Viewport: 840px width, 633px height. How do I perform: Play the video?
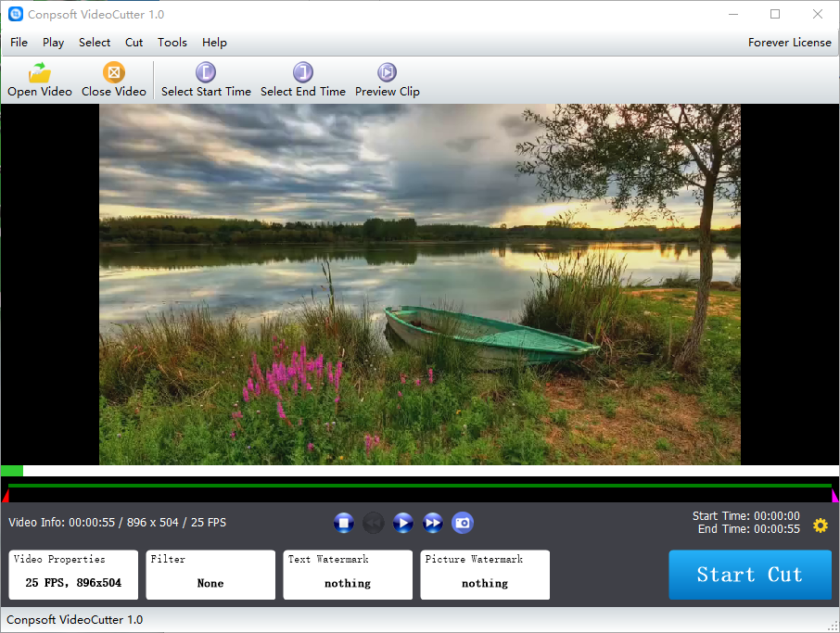coord(403,523)
